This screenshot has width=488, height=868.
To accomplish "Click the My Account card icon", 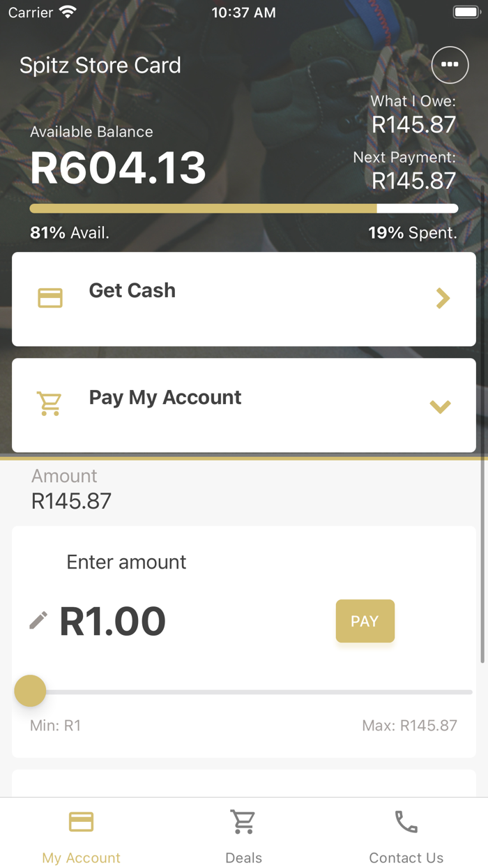I will pos(81,822).
